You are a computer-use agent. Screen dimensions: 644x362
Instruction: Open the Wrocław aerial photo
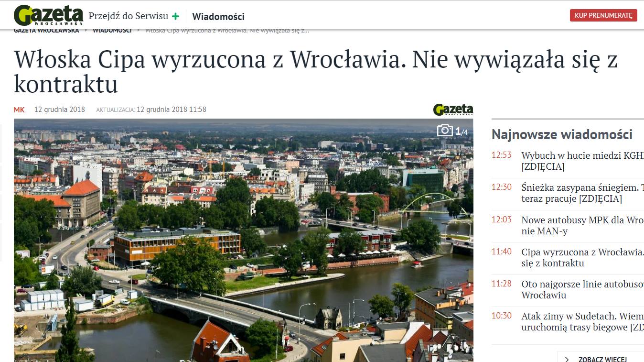tap(244, 240)
